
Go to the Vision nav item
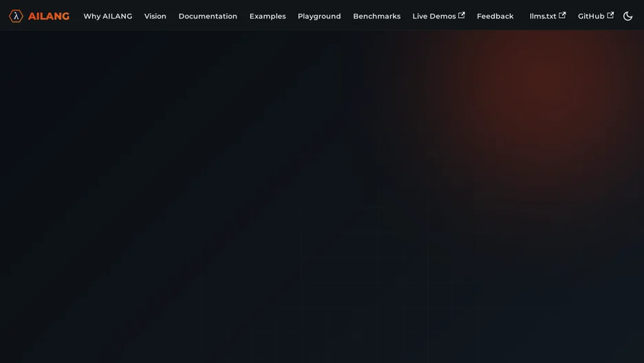pos(155,16)
